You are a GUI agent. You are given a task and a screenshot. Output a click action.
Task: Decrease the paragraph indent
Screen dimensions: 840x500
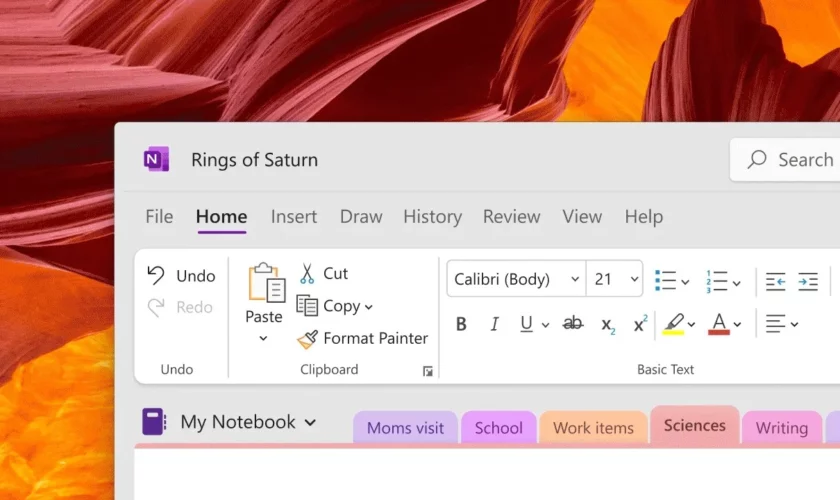click(775, 282)
